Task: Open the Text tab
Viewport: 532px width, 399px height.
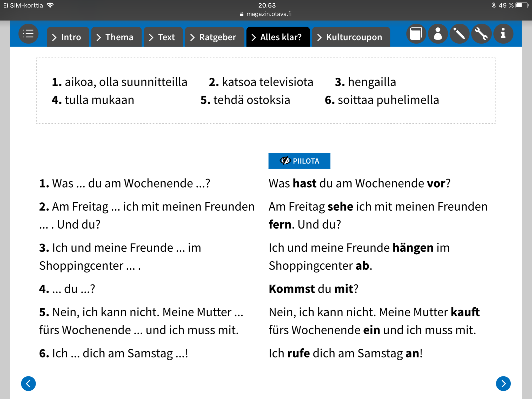Action: (163, 37)
